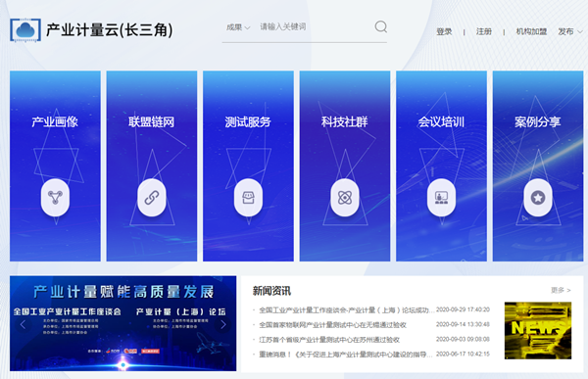Open 案例分享 star icon
Image resolution: width=588 pixels, height=379 pixels.
[x=538, y=197]
